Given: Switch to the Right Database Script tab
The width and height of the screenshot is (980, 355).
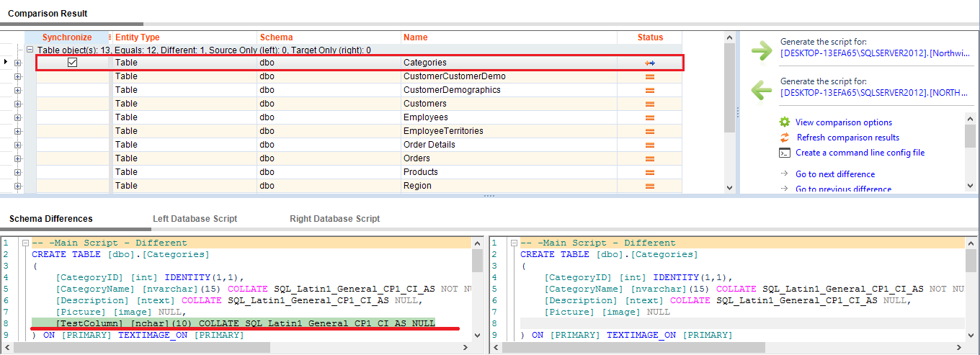Looking at the screenshot, I should point(335,219).
